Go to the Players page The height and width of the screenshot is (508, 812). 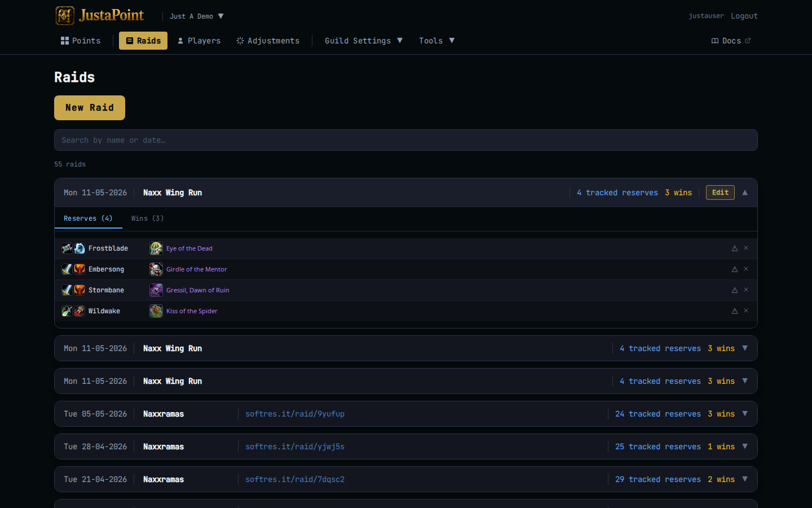(199, 41)
